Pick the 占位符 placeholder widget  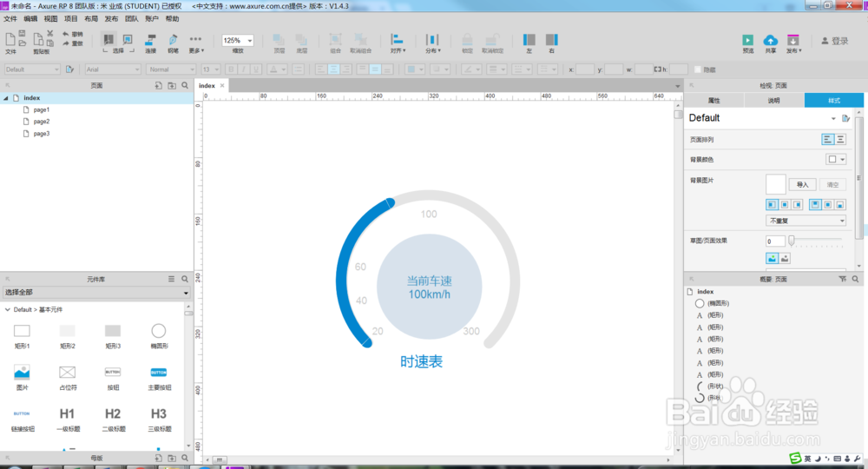click(x=68, y=377)
